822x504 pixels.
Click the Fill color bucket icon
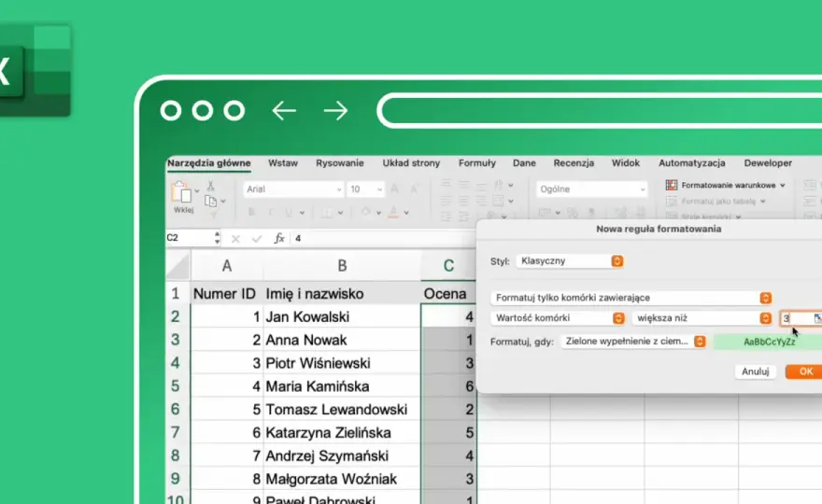(366, 212)
